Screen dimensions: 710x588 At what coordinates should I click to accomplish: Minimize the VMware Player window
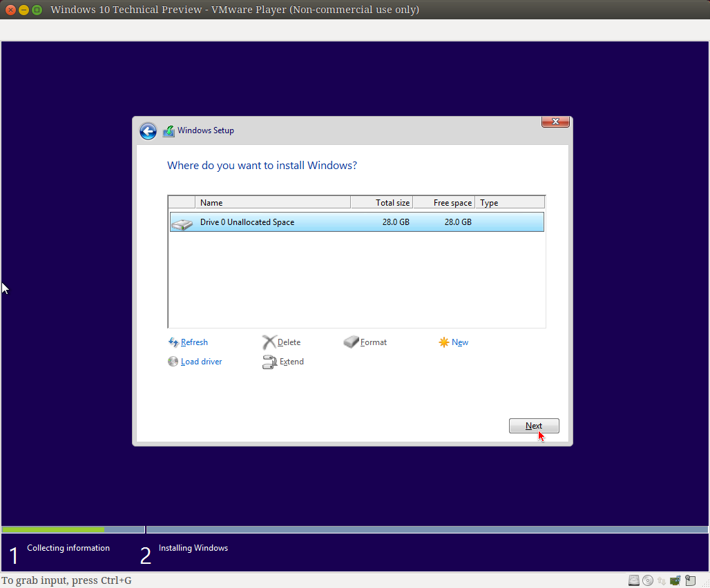coord(23,10)
